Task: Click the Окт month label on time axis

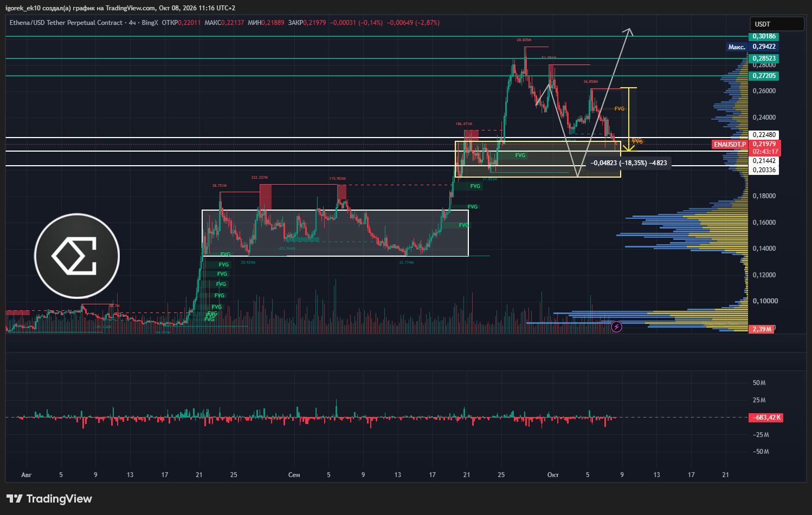Action: point(553,475)
